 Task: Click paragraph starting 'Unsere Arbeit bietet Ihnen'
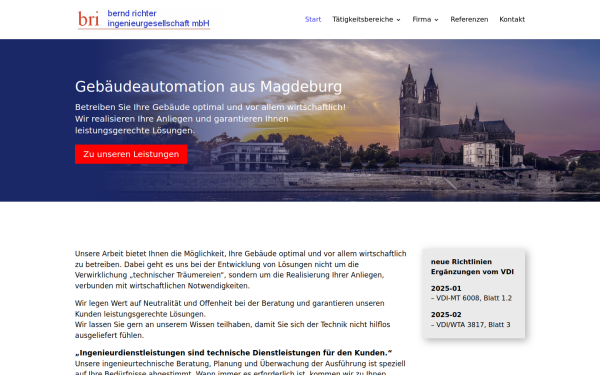point(241,269)
